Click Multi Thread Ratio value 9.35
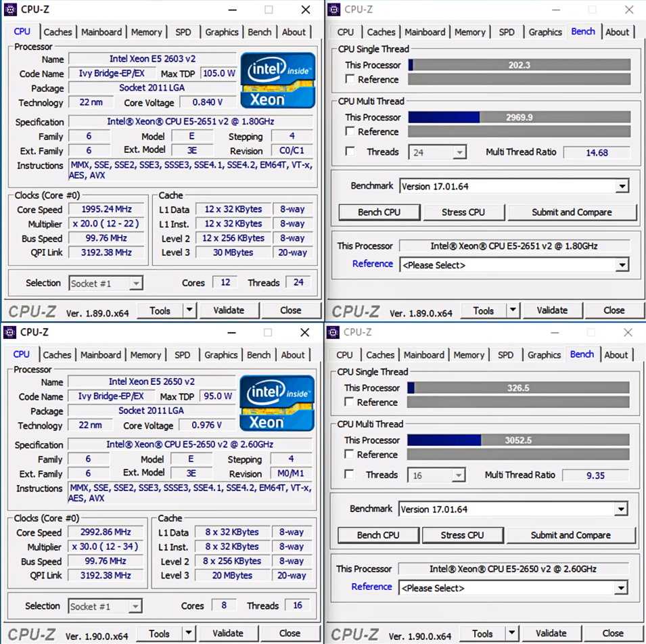This screenshot has width=646, height=644. [596, 476]
